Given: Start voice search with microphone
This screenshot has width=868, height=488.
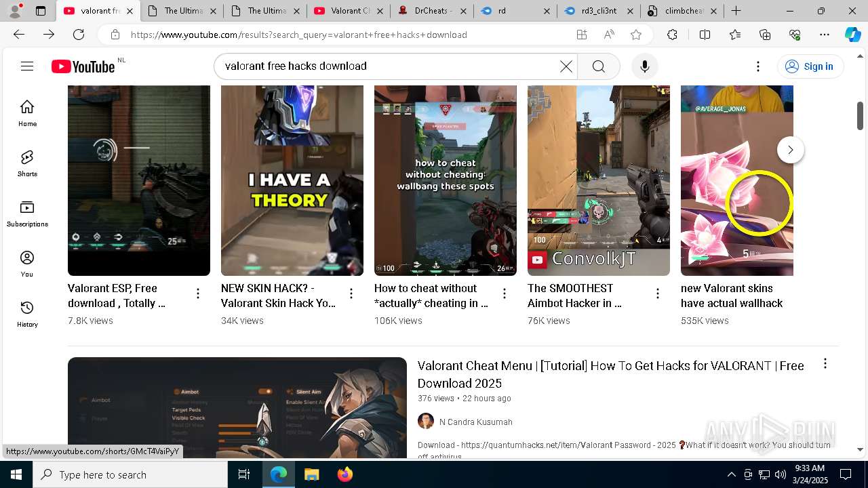Looking at the screenshot, I should click(645, 66).
